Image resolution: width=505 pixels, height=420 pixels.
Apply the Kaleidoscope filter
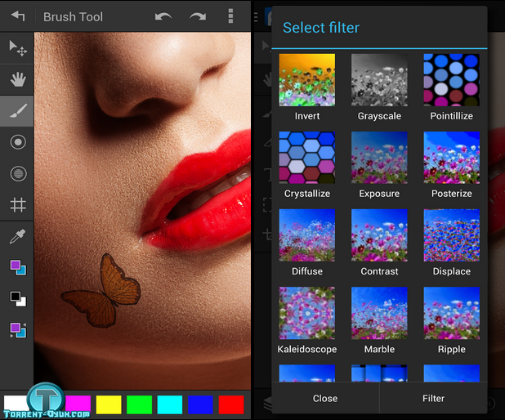(x=307, y=313)
